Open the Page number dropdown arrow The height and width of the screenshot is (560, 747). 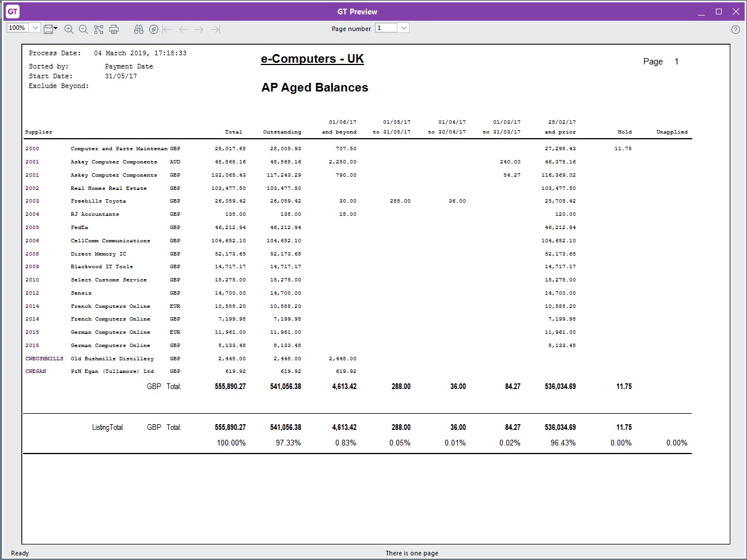[404, 28]
